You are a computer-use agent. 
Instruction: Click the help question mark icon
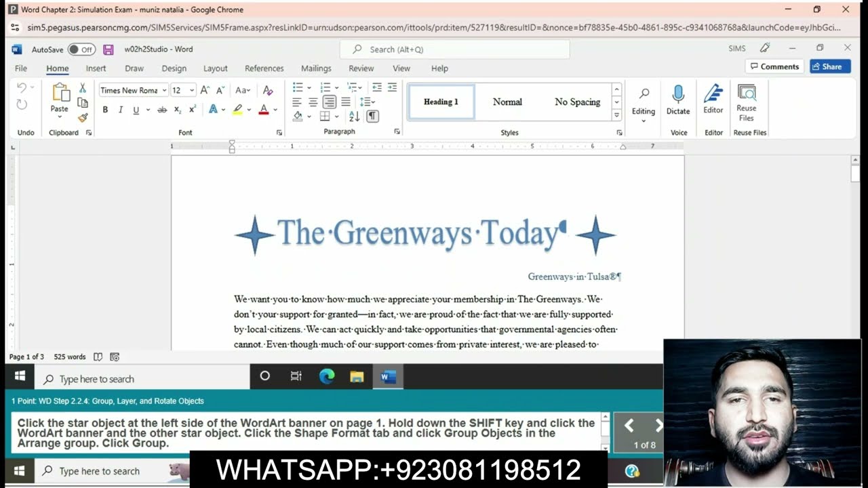pyautogui.click(x=632, y=471)
